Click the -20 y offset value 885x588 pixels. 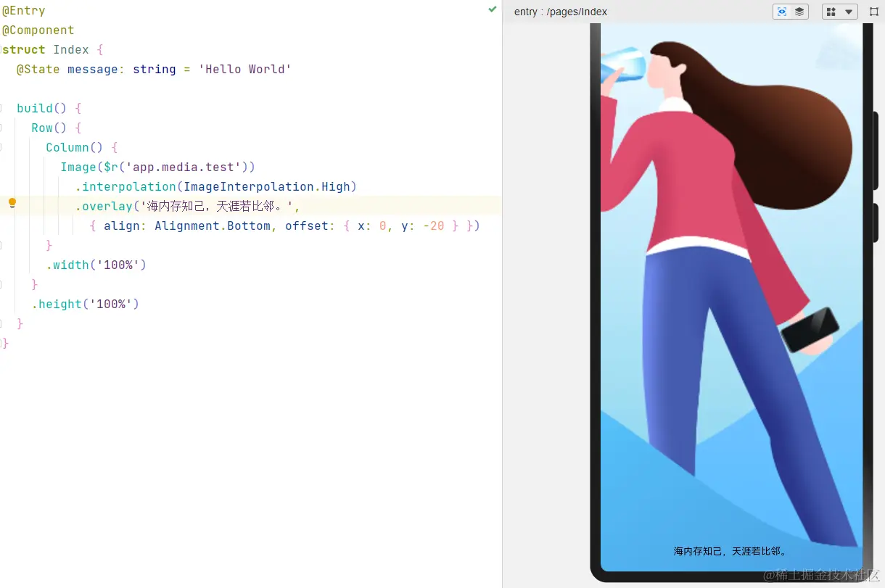pyautogui.click(x=433, y=225)
